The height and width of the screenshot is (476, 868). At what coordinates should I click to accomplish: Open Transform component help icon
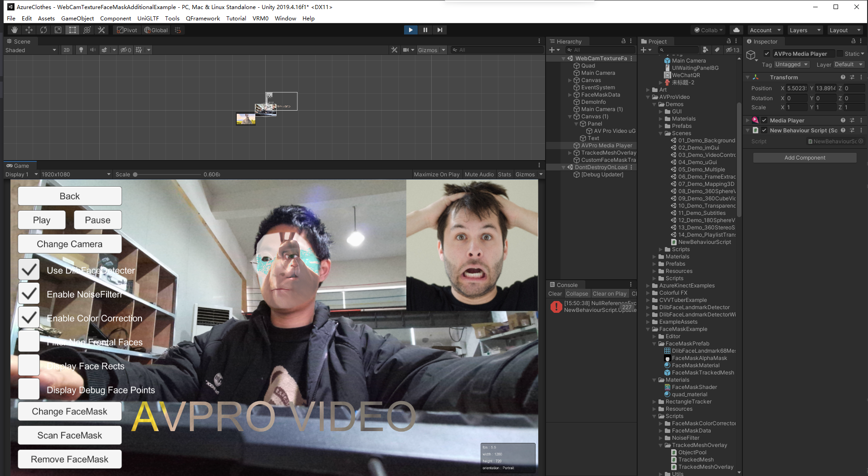(x=843, y=78)
